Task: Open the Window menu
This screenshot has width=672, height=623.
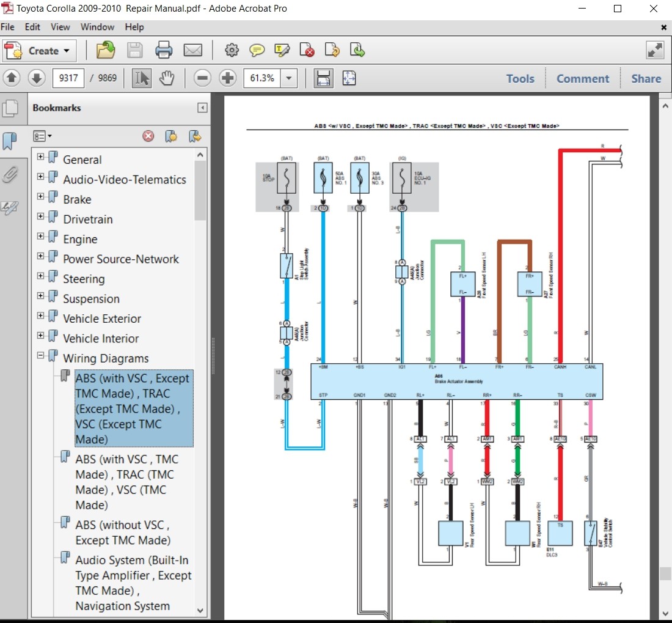Action: point(97,27)
